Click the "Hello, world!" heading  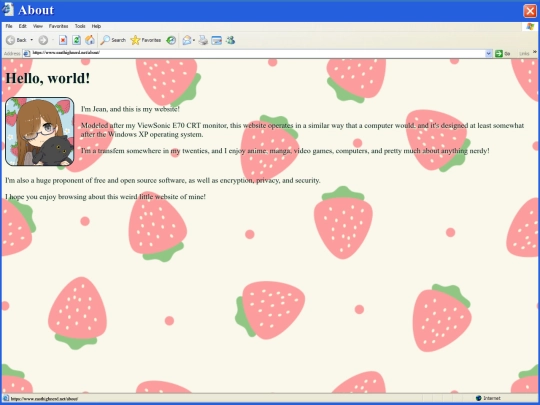tap(48, 78)
